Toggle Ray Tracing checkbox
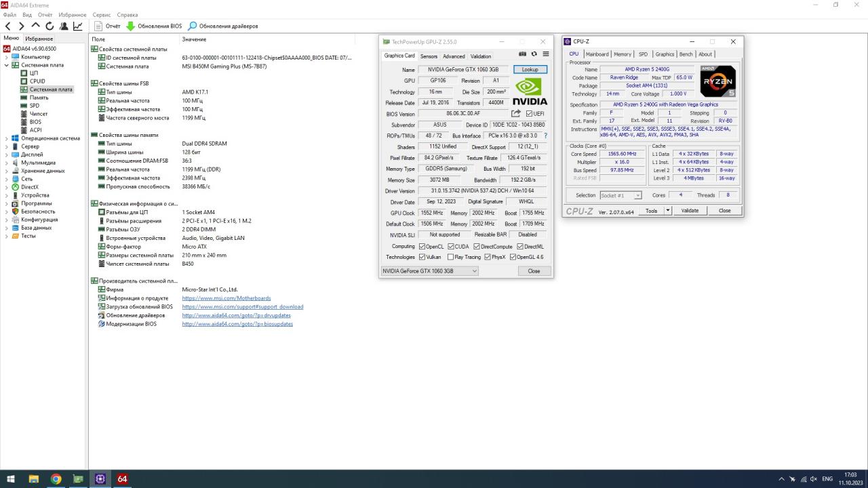Image resolution: width=868 pixels, height=488 pixels. (x=451, y=257)
